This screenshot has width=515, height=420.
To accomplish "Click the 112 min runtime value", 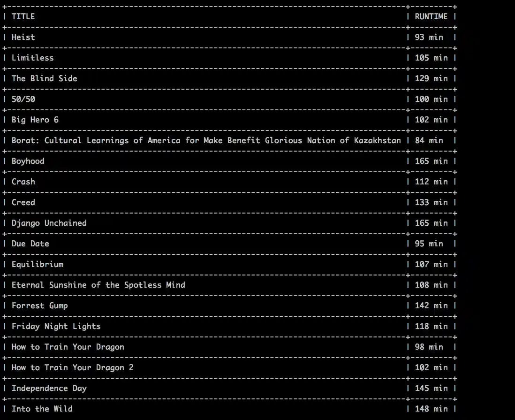I will click(x=431, y=182).
